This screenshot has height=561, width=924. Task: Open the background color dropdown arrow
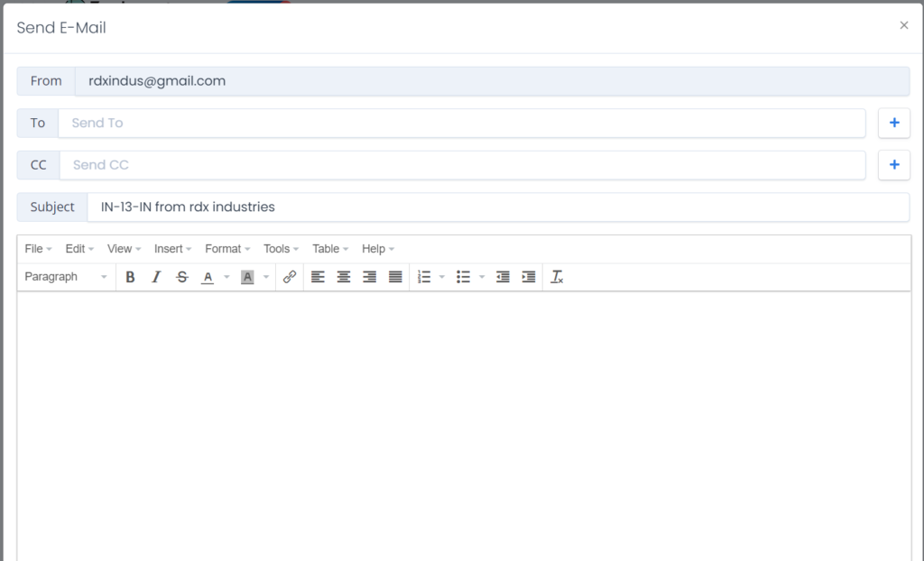266,277
